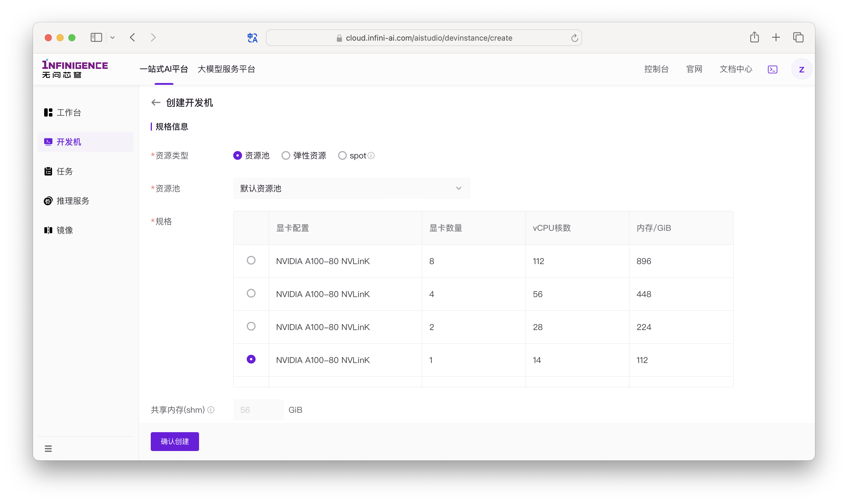848x504 pixels.
Task: Open 工作台 in the sidebar
Action: tap(86, 112)
